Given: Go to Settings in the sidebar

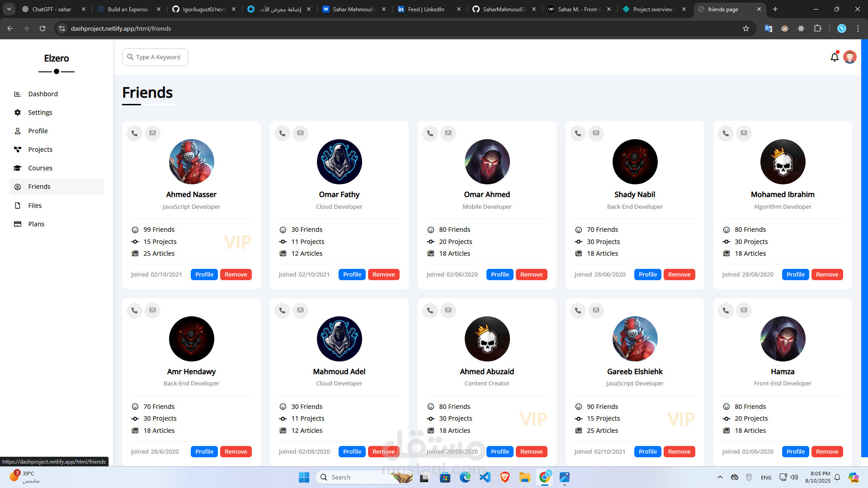Looking at the screenshot, I should 40,113.
